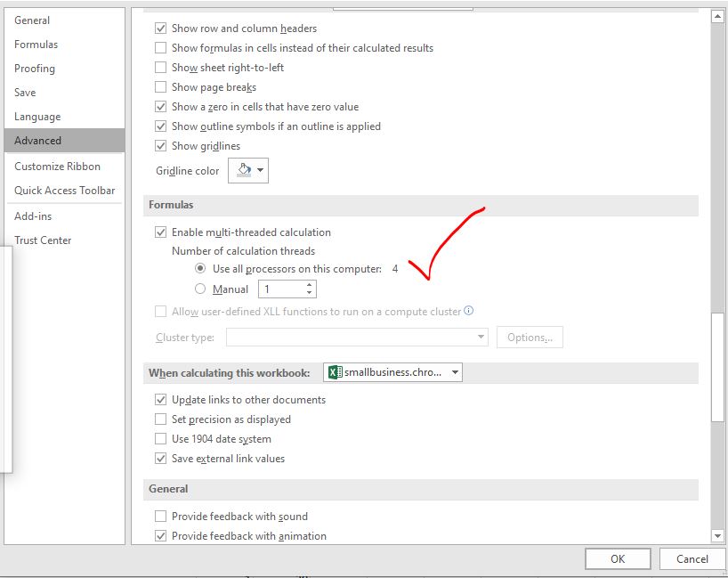Increase manual thread count with up arrow
The image size is (728, 578).
point(309,285)
